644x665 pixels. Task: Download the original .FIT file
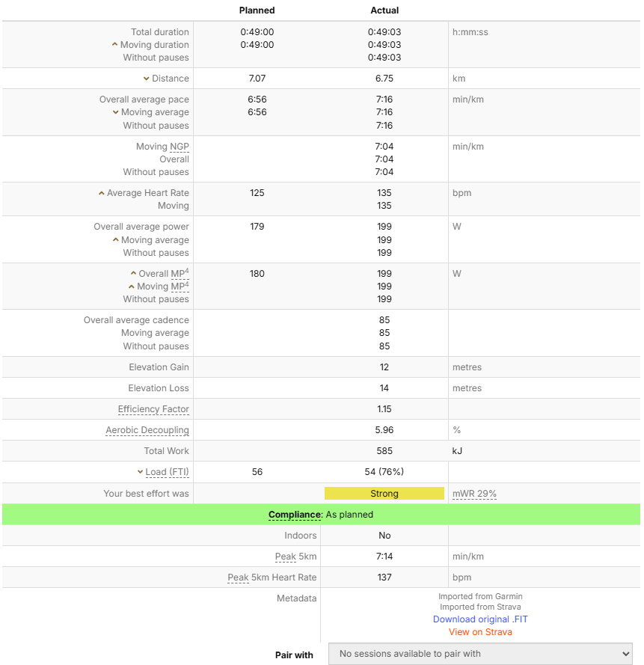[480, 619]
